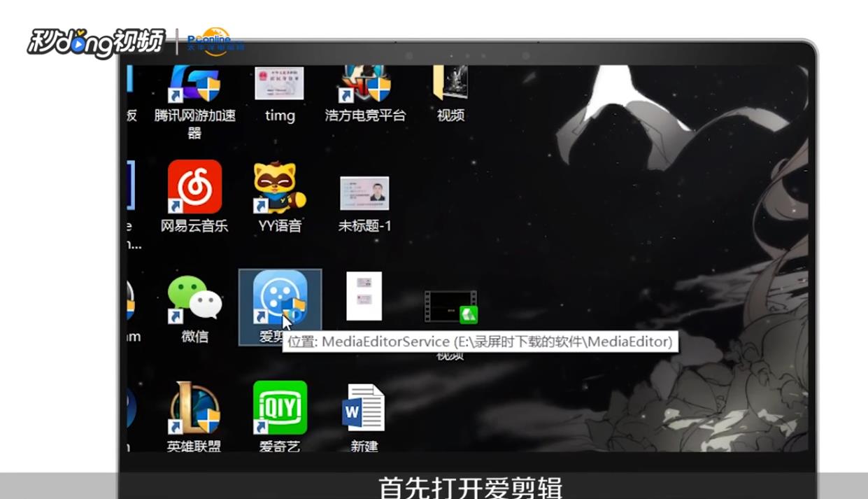Viewport: 868px width, 499px height.
Task: Click the 网易云音乐 label text
Action: click(194, 225)
